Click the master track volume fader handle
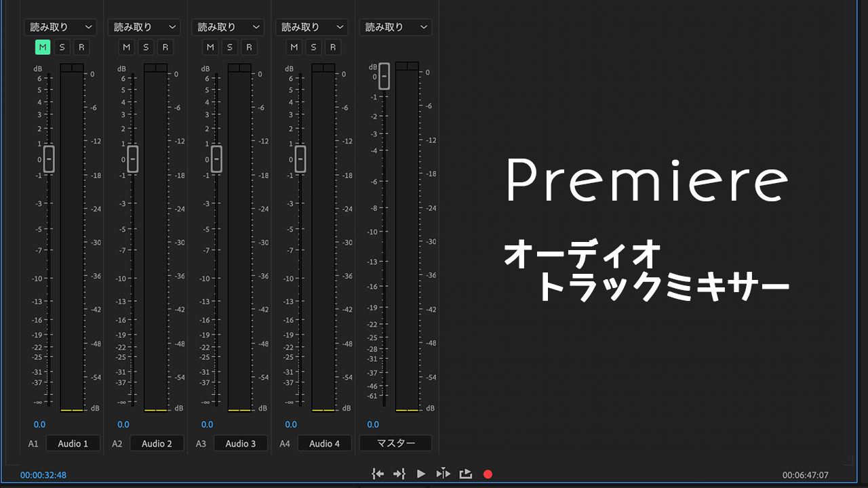 (x=384, y=76)
